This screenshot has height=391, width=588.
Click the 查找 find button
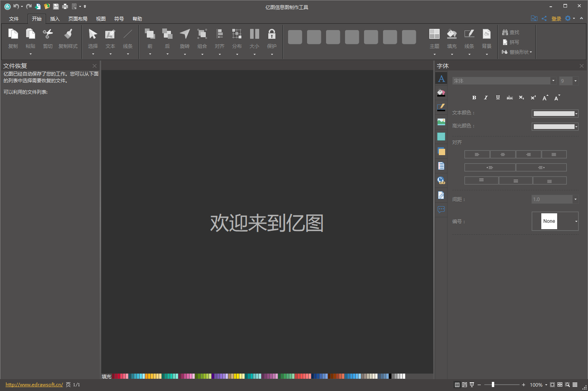pyautogui.click(x=510, y=32)
